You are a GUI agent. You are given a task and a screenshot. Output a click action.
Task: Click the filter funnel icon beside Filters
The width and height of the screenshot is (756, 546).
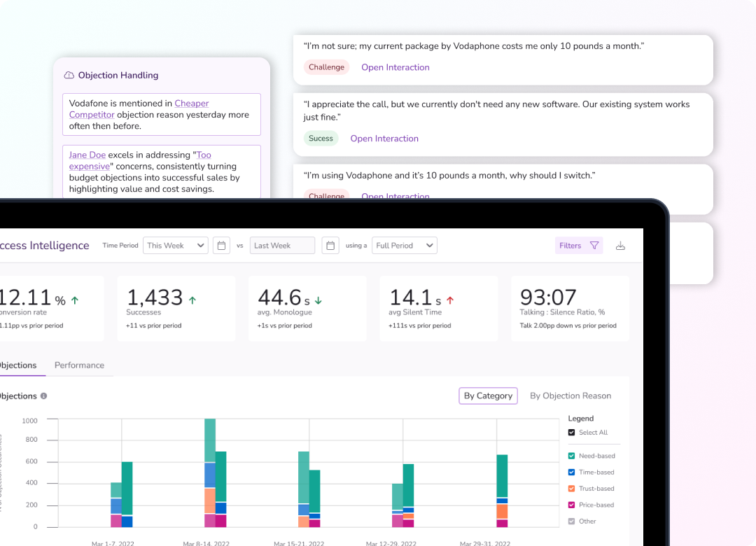594,245
